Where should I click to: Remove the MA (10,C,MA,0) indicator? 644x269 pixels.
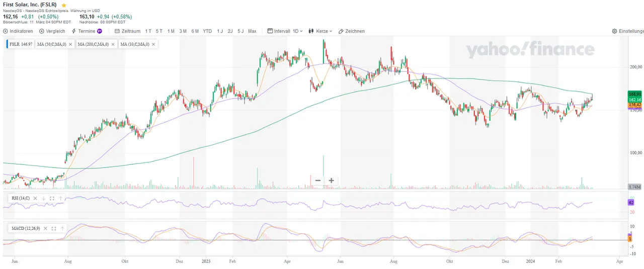point(153,44)
